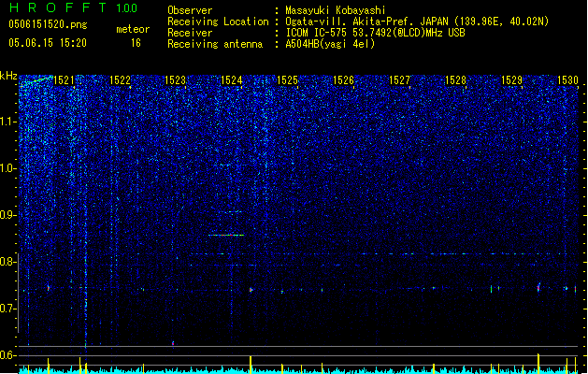The width and height of the screenshot is (588, 374).
Task: Click the antenna value A504HB(yagi 4el)
Action: click(330, 44)
